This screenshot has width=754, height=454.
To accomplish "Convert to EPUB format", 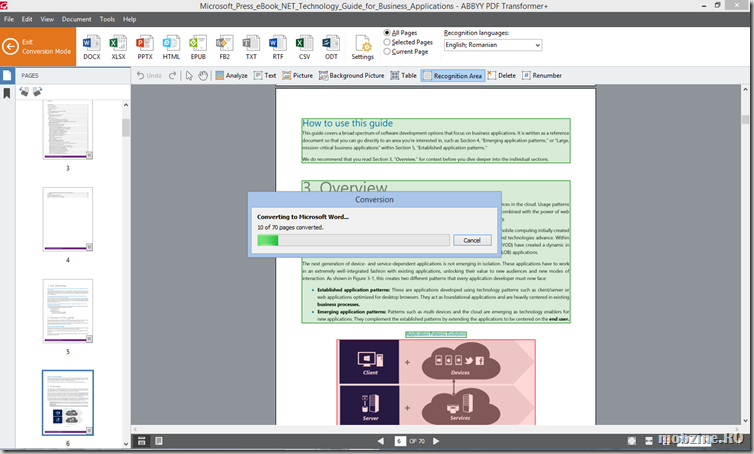I will [x=198, y=47].
